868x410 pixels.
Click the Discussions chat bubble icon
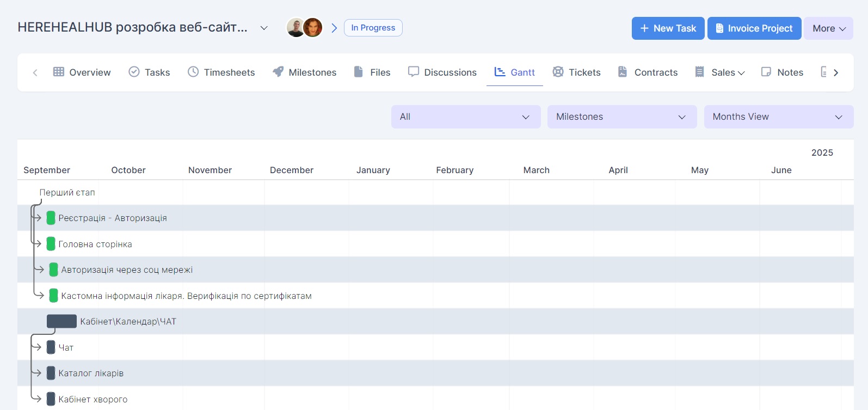click(414, 72)
